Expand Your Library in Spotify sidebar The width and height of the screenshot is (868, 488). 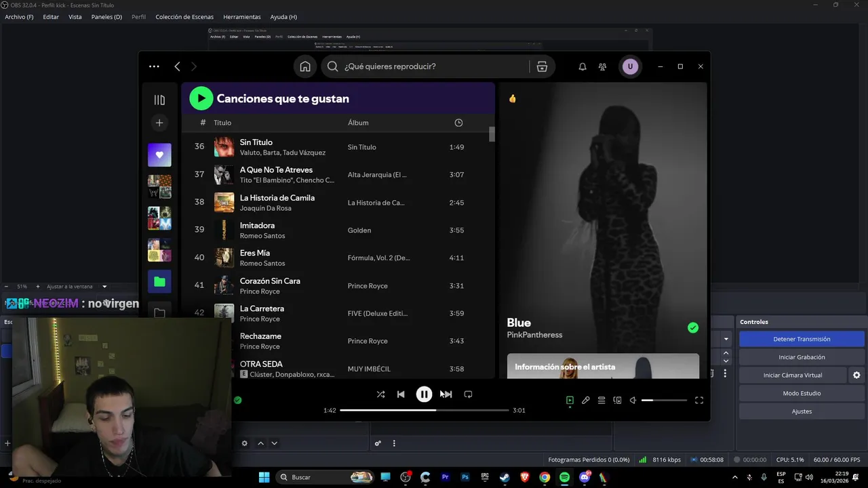coord(159,100)
